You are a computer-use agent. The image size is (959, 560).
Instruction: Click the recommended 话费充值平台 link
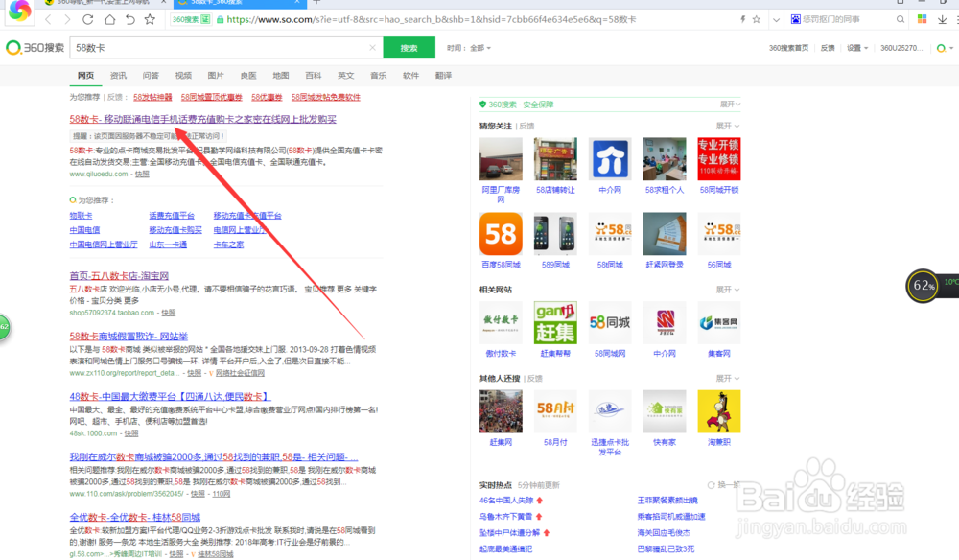[x=172, y=215]
